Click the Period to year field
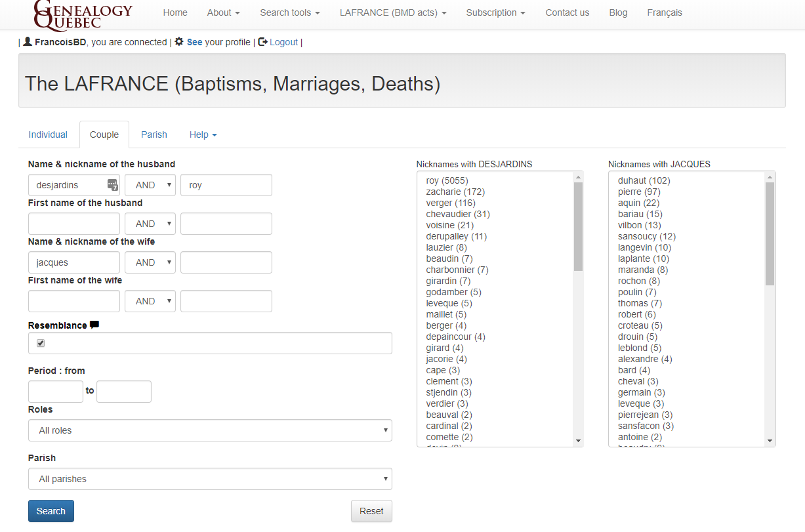This screenshot has height=532, width=805. click(x=124, y=392)
